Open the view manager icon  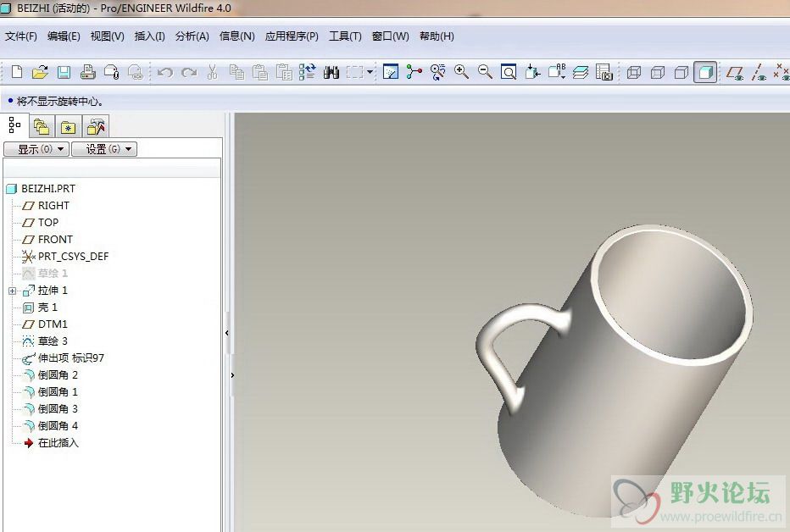(604, 72)
